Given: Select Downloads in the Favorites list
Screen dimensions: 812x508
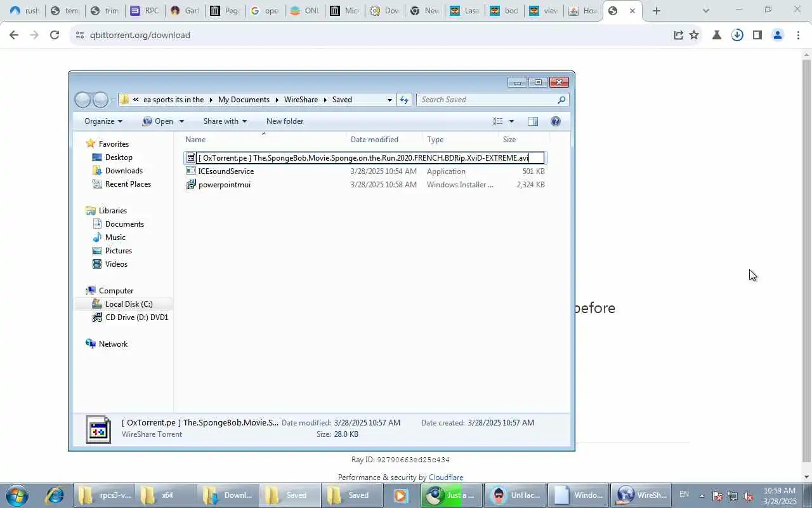Looking at the screenshot, I should click(124, 170).
